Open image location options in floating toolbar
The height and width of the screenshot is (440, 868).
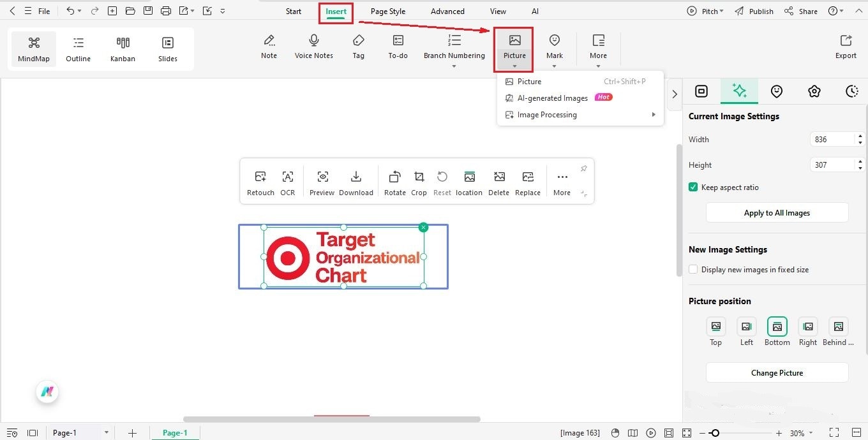point(469,183)
